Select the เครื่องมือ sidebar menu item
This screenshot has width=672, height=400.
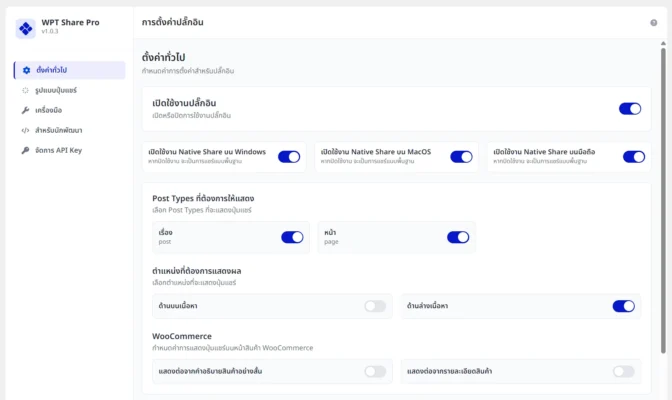click(x=56, y=110)
